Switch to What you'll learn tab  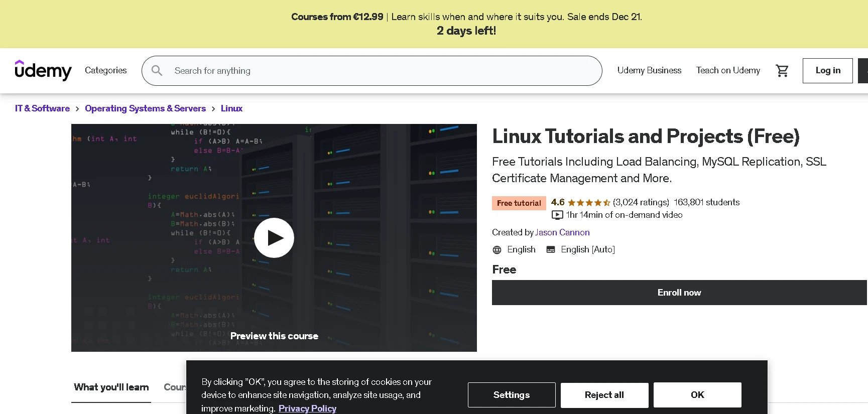coord(111,387)
